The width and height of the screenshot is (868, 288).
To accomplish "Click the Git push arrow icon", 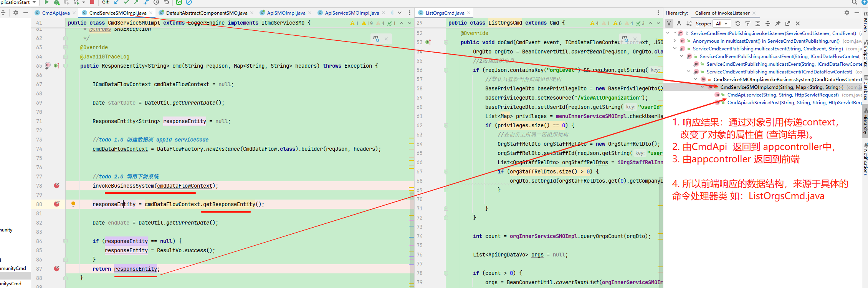I will point(136,2).
